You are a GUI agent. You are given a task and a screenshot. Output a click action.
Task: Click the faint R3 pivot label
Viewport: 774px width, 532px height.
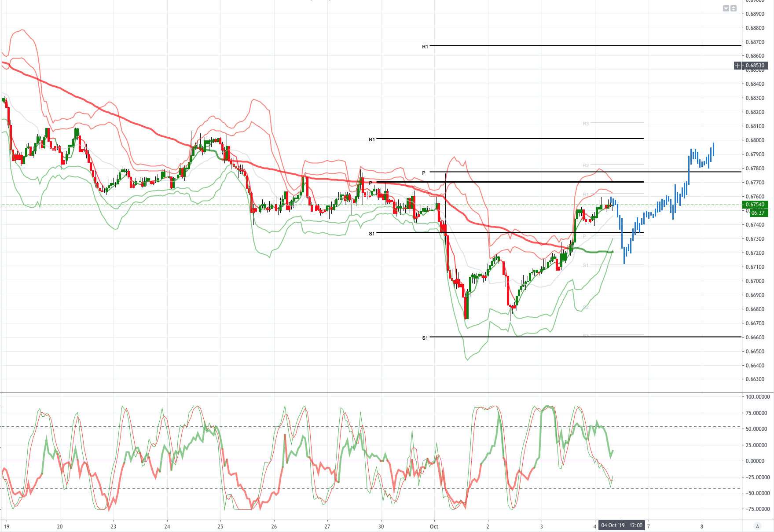[x=586, y=124]
